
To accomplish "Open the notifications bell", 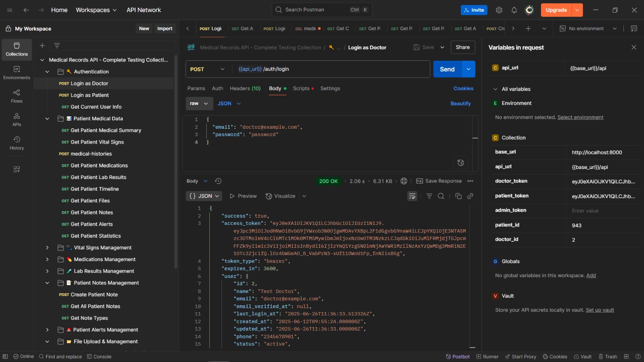I will click(514, 10).
